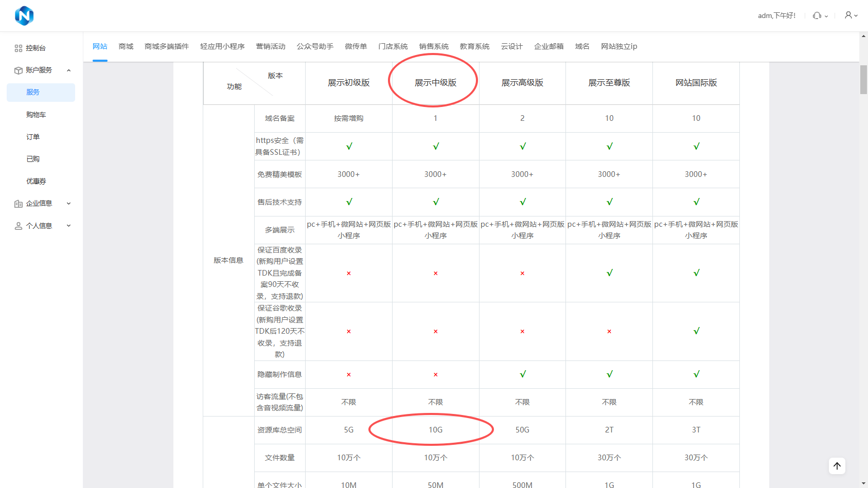Screen dimensions: 868x488
Task: Expand the 企业信息 sidebar section
Action: 69,204
